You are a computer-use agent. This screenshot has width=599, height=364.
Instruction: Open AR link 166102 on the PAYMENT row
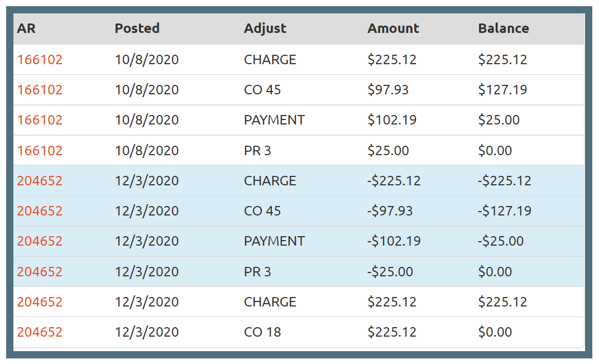pyautogui.click(x=40, y=120)
